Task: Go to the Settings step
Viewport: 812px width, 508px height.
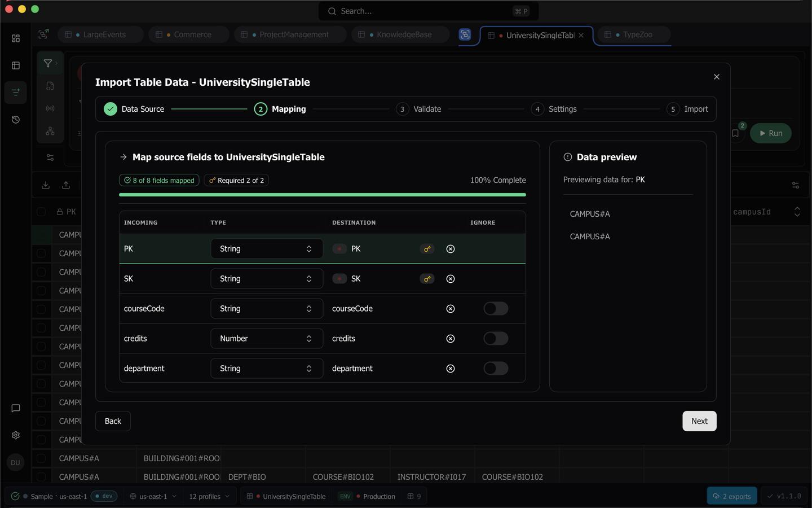Action: [554, 109]
